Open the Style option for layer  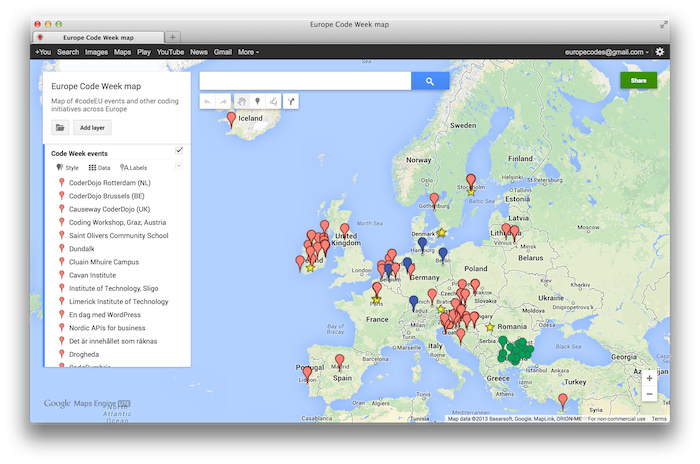[67, 167]
